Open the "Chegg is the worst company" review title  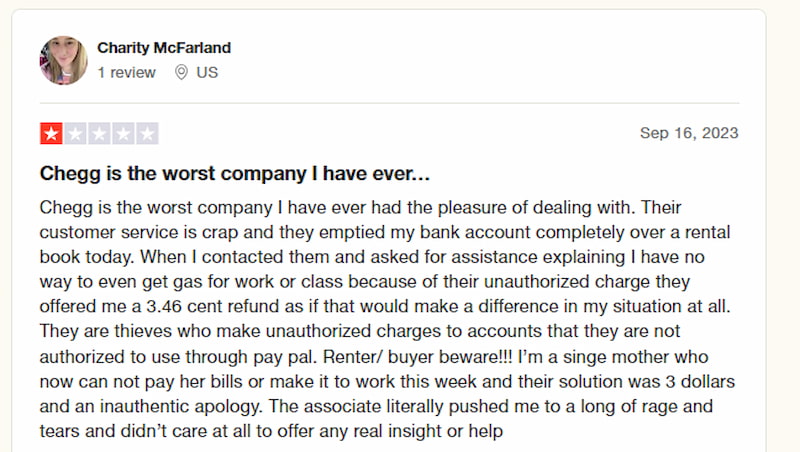[x=235, y=173]
